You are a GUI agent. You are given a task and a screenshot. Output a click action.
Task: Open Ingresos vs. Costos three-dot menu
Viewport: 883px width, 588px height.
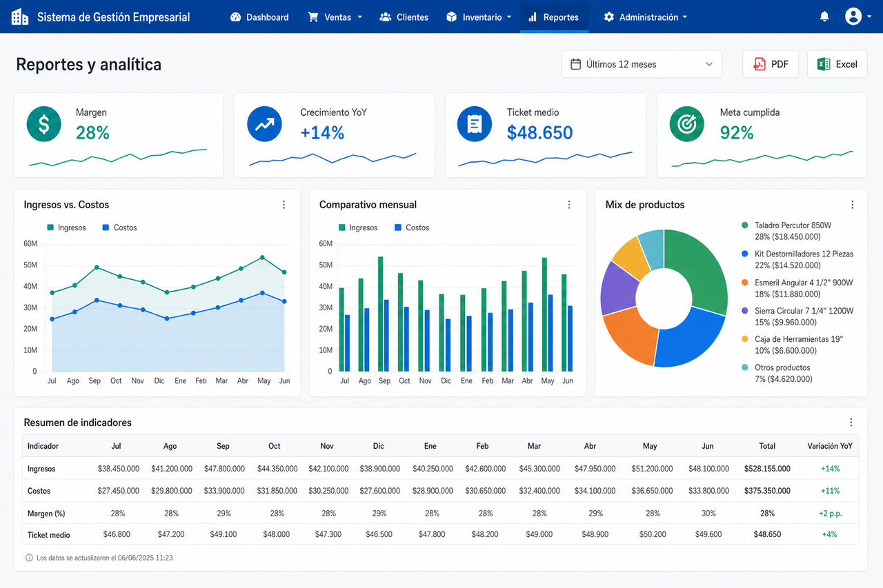[x=284, y=205]
